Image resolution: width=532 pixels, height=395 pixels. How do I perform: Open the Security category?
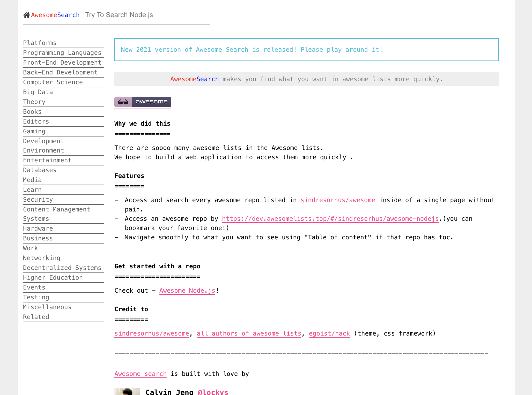[38, 200]
